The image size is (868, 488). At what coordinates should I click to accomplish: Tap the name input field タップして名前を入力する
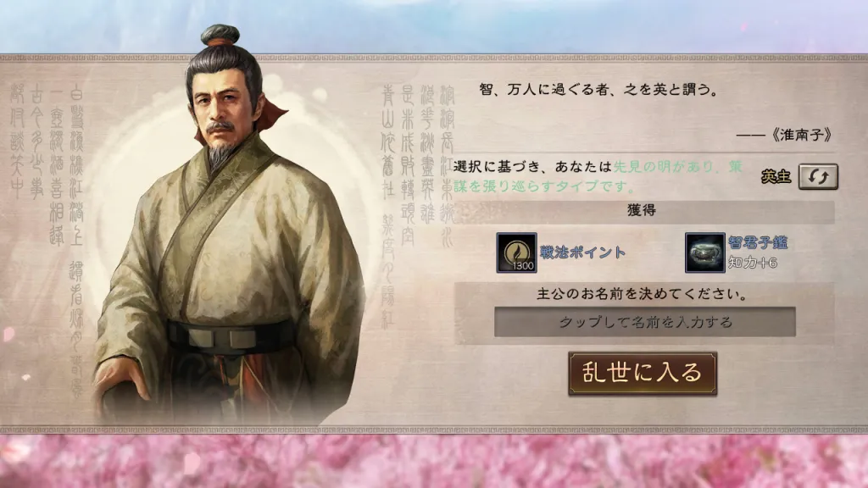pyautogui.click(x=645, y=321)
